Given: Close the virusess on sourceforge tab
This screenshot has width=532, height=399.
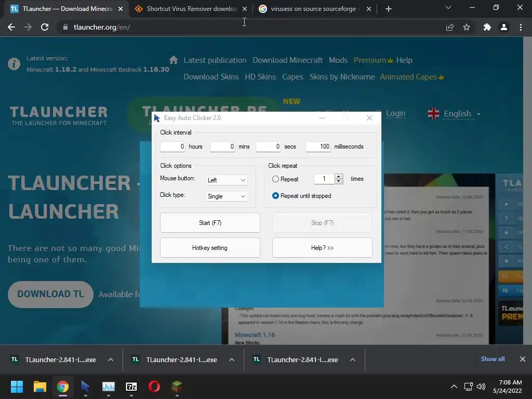Looking at the screenshot, I should pyautogui.click(x=369, y=9).
